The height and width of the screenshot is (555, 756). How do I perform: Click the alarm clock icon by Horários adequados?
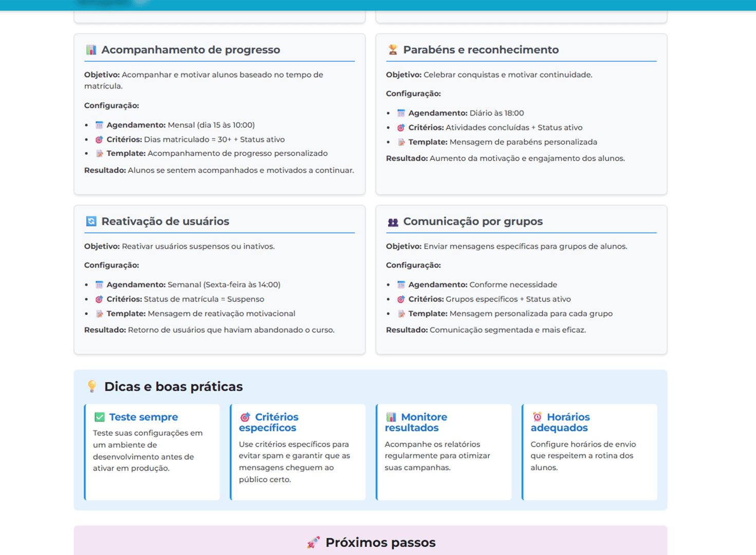(537, 417)
